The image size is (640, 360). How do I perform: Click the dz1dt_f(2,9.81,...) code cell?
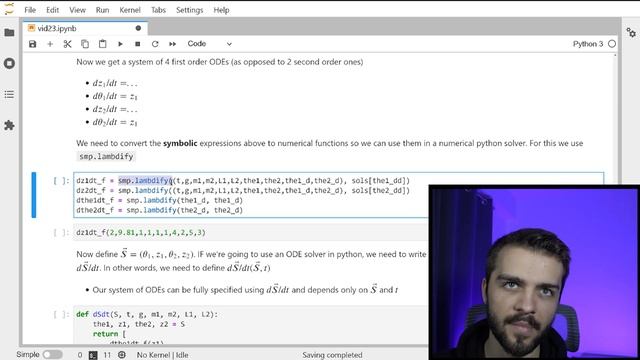click(251, 233)
